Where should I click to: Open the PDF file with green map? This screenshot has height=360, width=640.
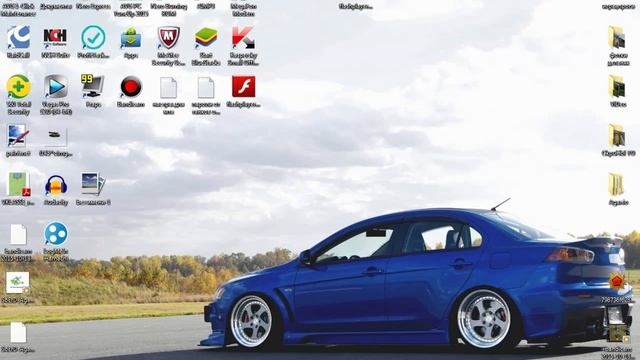(x=19, y=184)
